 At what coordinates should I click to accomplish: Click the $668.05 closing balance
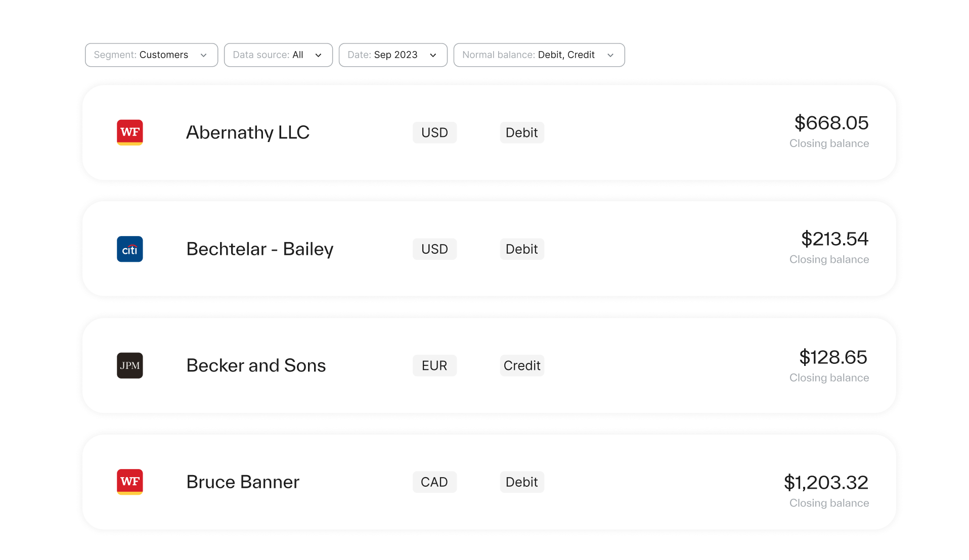pos(831,123)
